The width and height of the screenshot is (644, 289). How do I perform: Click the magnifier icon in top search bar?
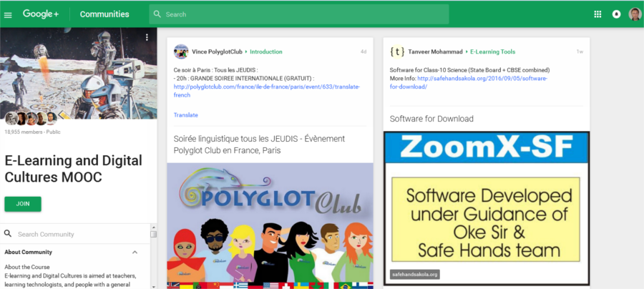(157, 14)
